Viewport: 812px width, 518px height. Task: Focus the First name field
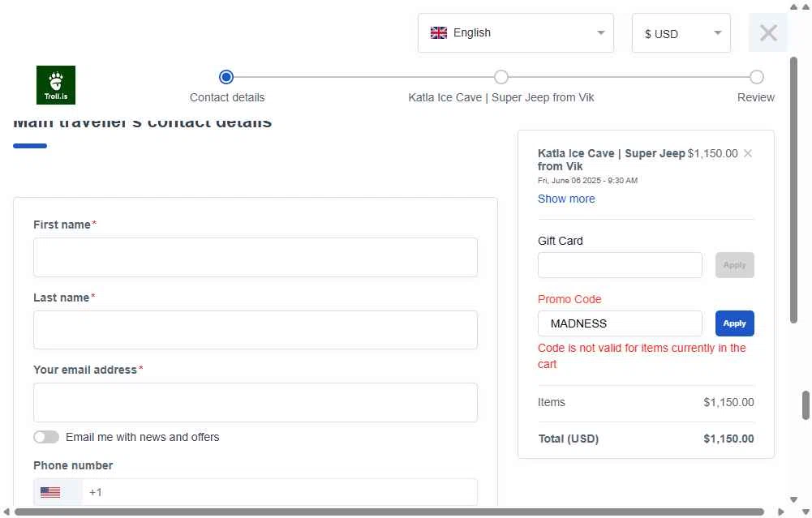click(x=256, y=257)
